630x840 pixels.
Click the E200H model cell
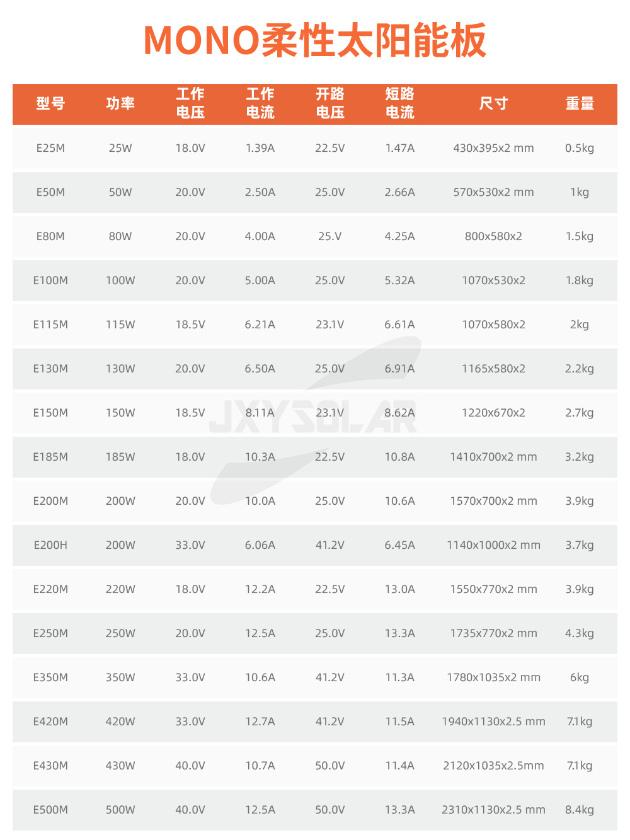click(x=50, y=545)
